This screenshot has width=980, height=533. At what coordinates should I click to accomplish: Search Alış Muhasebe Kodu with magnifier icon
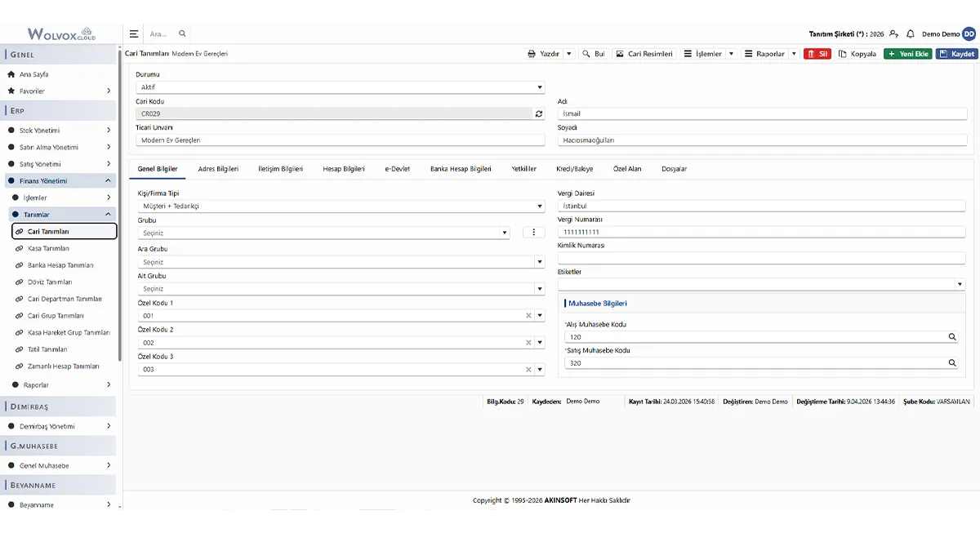click(952, 336)
